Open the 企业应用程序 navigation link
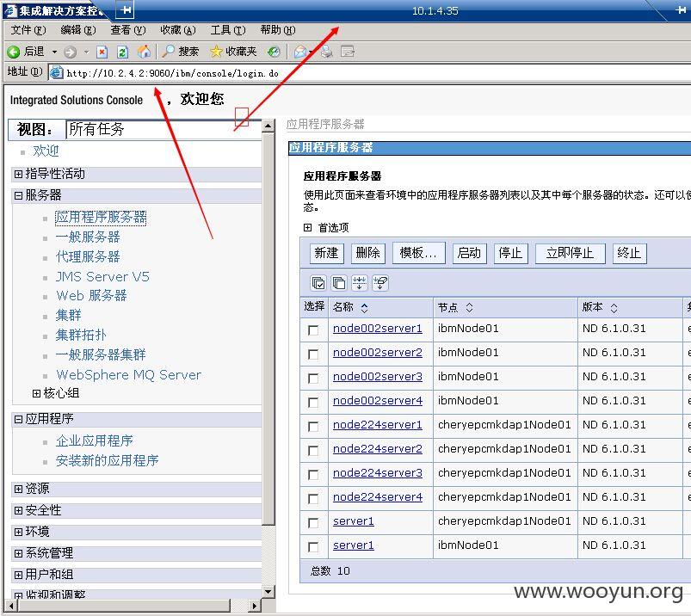This screenshot has width=691, height=616. pos(95,440)
